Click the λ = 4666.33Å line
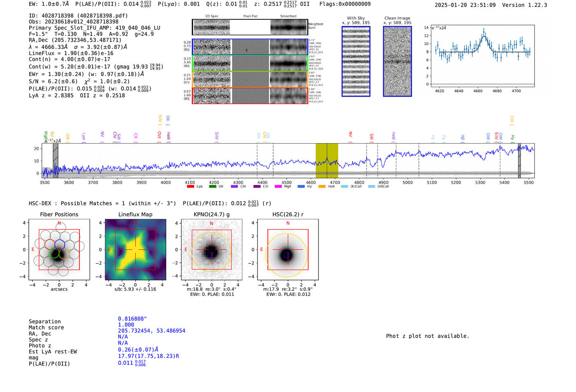Image resolution: width=576 pixels, height=392 pixels. pos(78,47)
